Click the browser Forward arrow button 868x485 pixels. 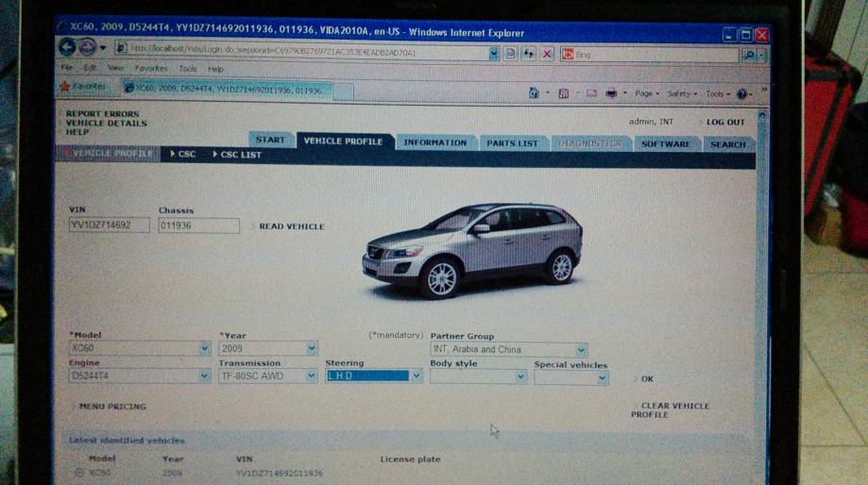coord(87,47)
